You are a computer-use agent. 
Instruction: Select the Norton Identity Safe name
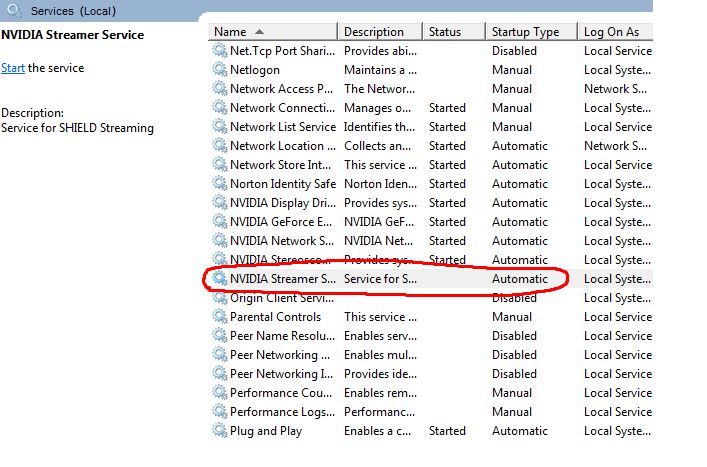[283, 184]
